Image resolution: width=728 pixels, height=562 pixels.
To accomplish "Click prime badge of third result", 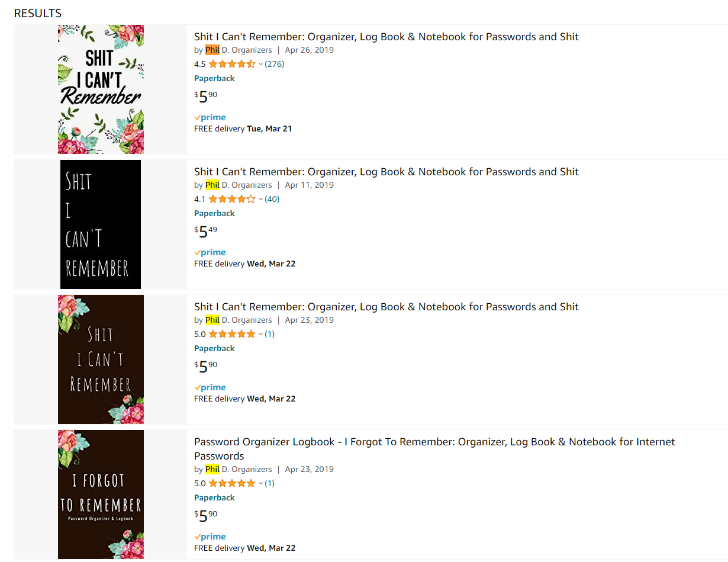I will 210,387.
